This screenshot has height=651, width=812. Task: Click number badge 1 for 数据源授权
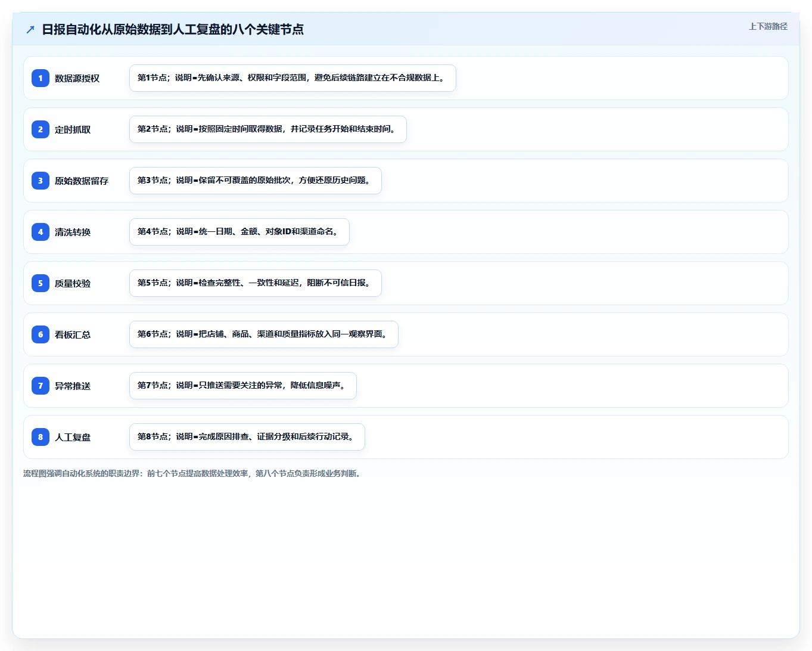point(41,78)
